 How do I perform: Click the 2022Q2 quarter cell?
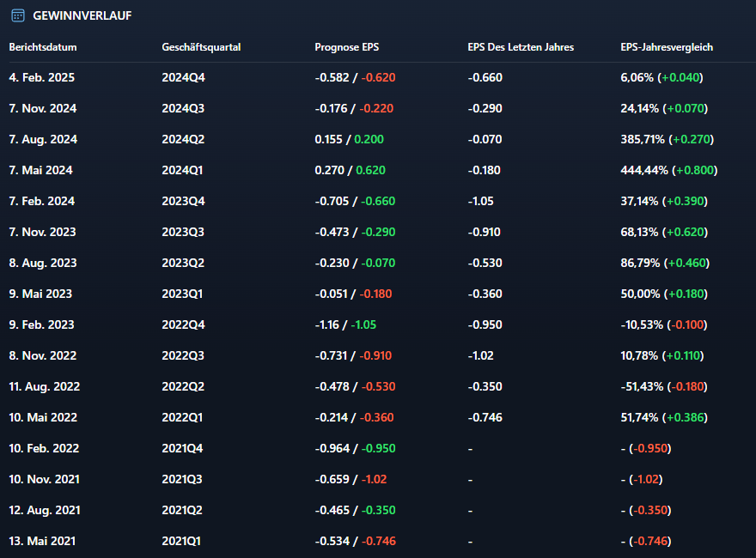pos(184,386)
